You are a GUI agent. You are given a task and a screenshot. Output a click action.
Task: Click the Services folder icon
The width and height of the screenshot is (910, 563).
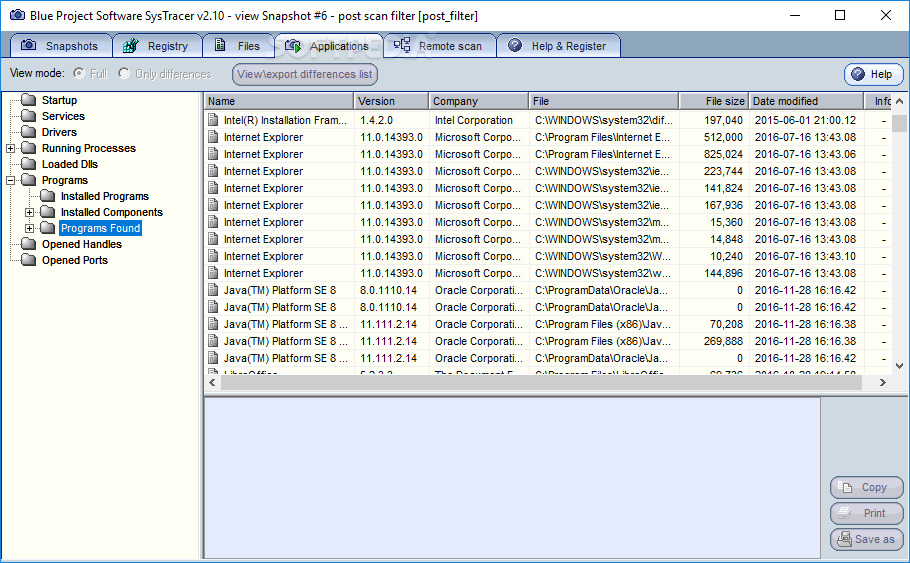click(28, 116)
